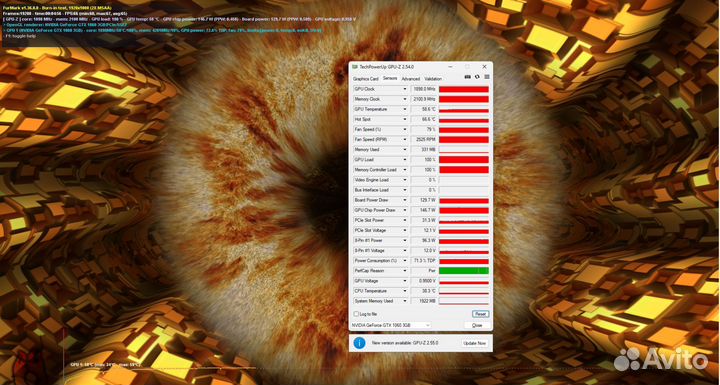The height and width of the screenshot is (385, 720).
Task: Open the Bus Interface Load dropdown
Action: pos(405,190)
